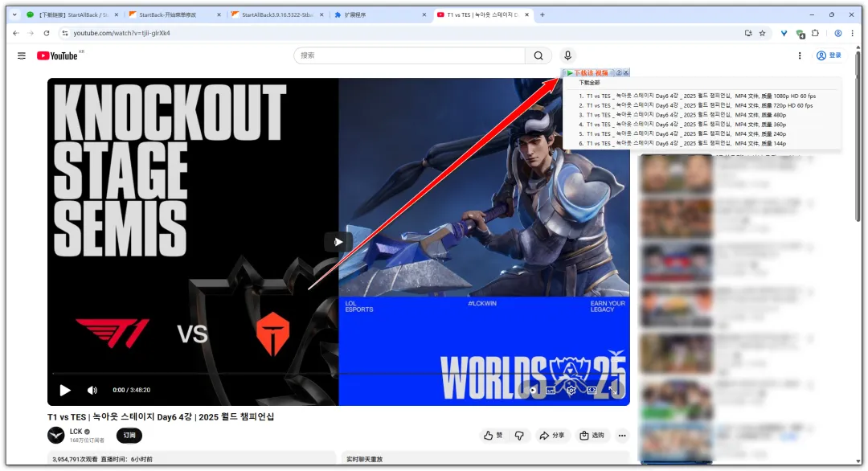
Task: Close the download bar with X
Action: (626, 72)
